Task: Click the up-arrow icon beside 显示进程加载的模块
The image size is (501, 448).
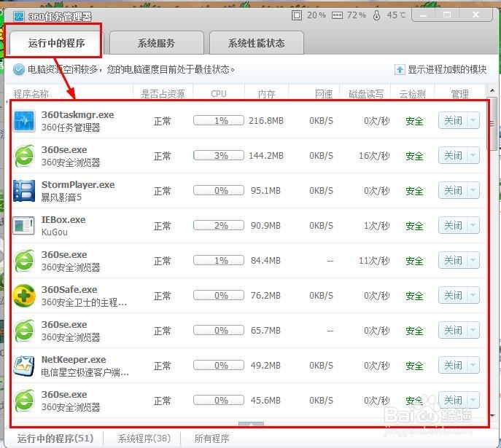Action: pyautogui.click(x=400, y=69)
